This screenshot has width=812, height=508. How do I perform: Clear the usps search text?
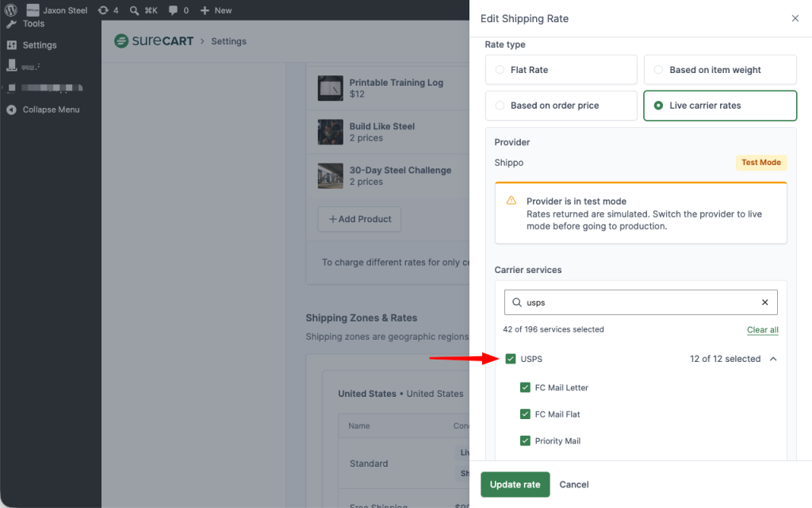(x=764, y=302)
